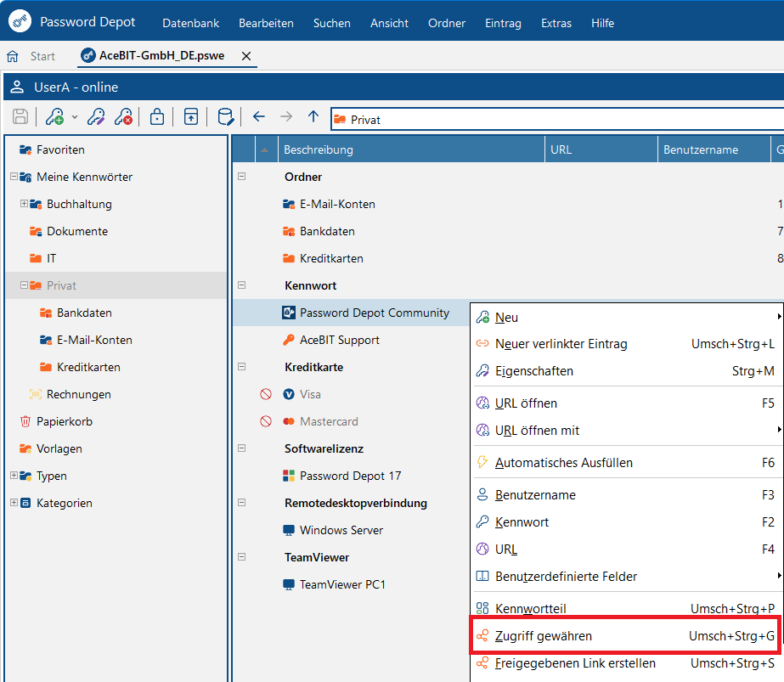
Task: Select the Password Depot 17 license entry
Action: point(350,476)
